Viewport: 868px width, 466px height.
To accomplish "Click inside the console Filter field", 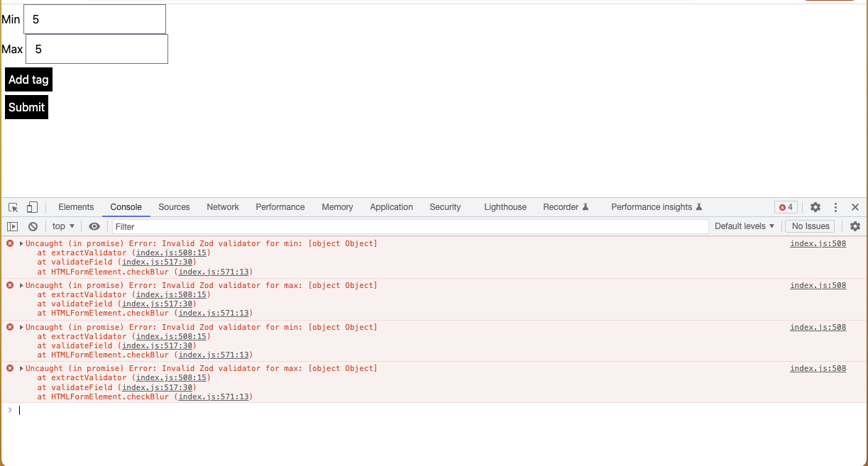I will [284, 226].
